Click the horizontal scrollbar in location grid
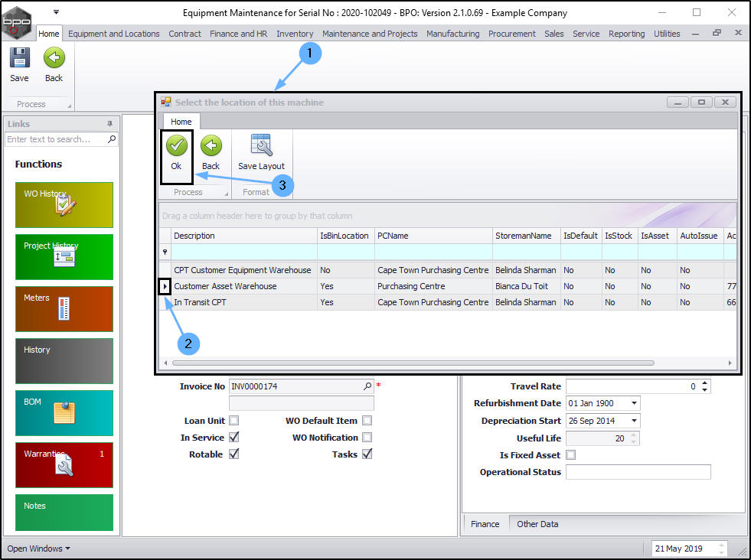Screen dimensions: 751x560 pyautogui.click(x=413, y=363)
